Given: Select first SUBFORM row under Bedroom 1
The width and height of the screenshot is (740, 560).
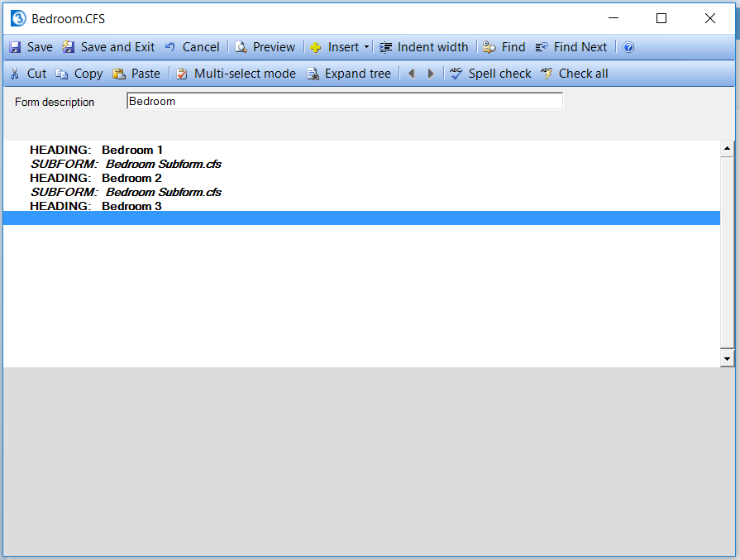Looking at the screenshot, I should point(361,164).
